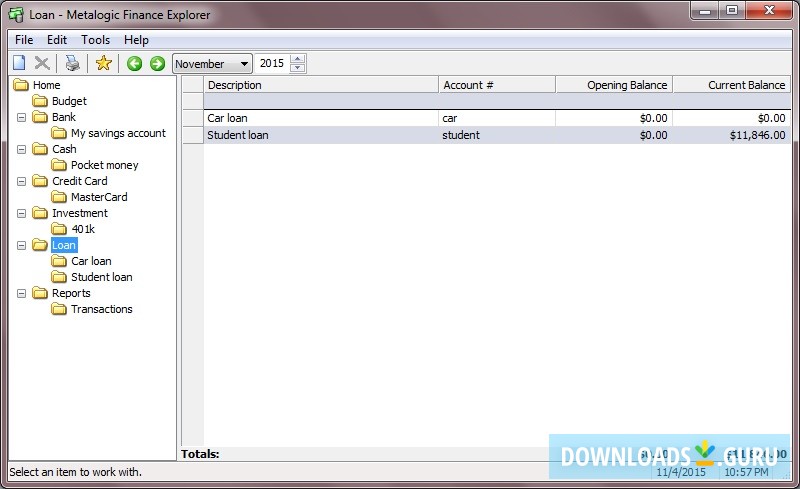This screenshot has height=489, width=800.
Task: Click the Pocket money folder icon
Action: [59, 165]
